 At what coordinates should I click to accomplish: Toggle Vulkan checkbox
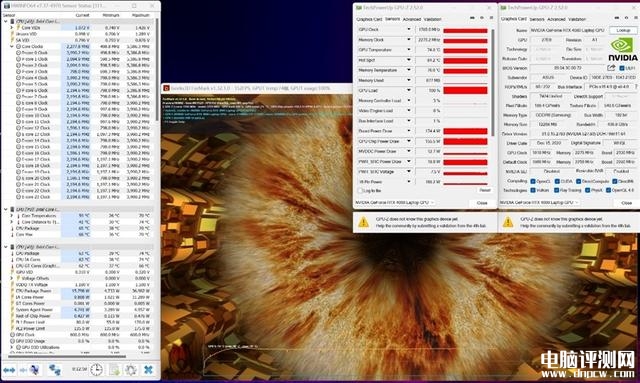point(533,190)
